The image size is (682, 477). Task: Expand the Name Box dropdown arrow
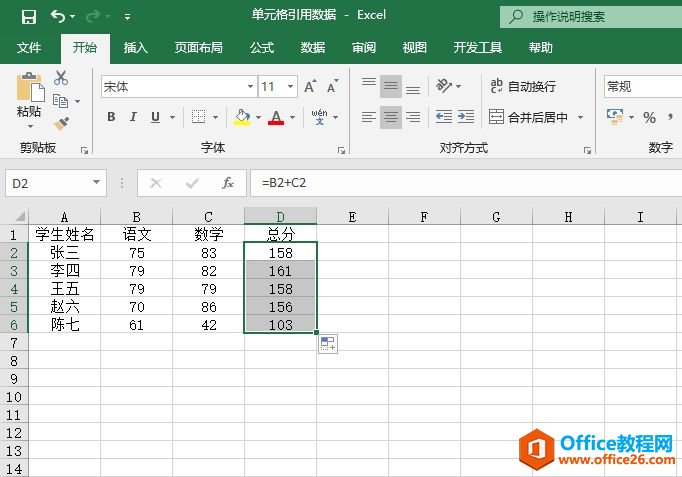point(97,183)
